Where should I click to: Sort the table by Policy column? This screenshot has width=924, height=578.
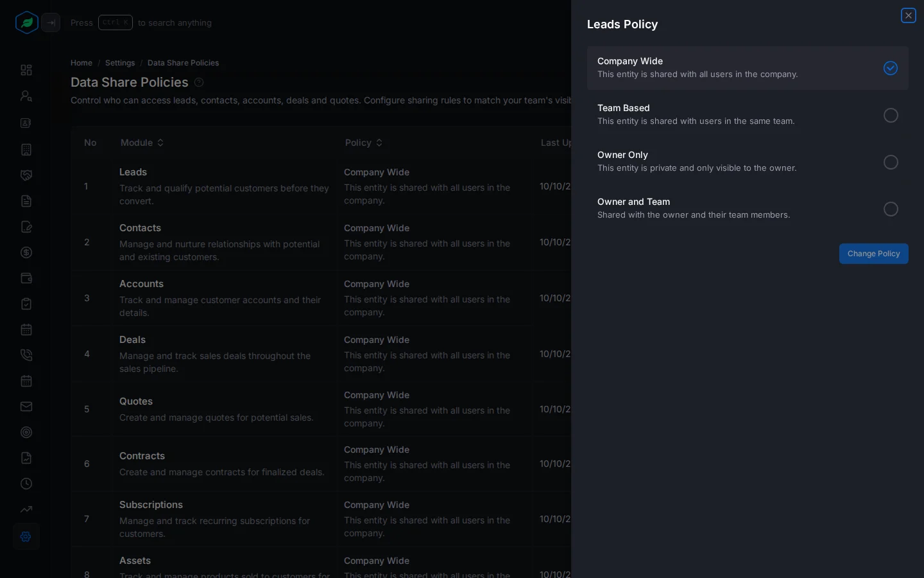[364, 143]
